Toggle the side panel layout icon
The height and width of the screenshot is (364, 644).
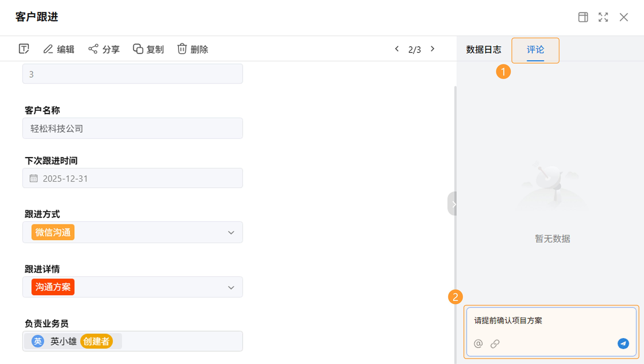coord(583,17)
